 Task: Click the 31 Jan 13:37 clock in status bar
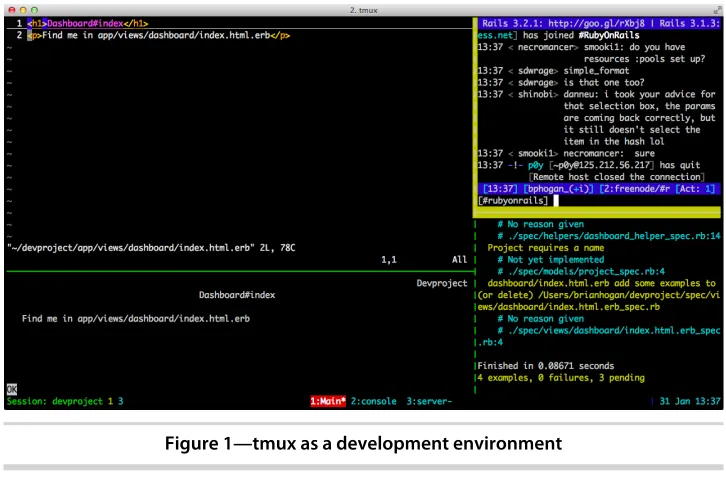[690, 401]
